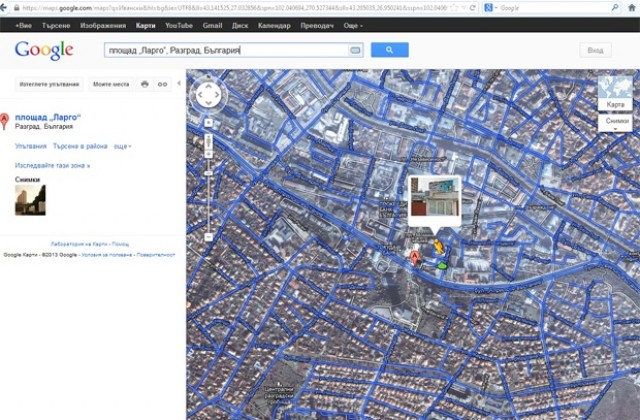Click Условия за ползване link
The image size is (640, 420).
point(107,255)
